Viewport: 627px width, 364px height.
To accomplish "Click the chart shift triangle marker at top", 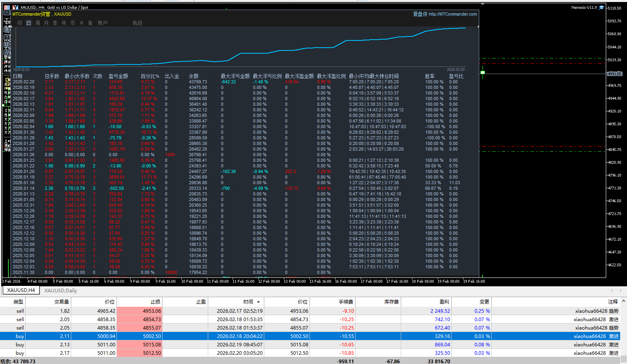I will coord(483,4).
